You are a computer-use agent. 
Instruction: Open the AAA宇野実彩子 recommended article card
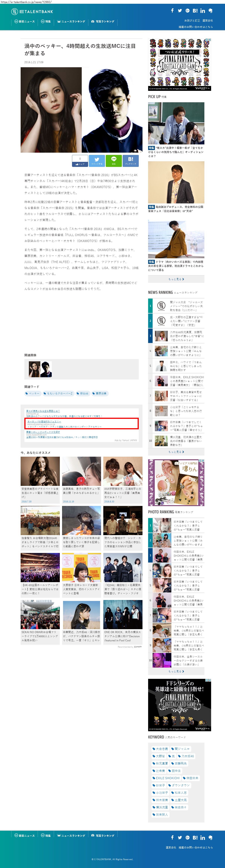pyautogui.click(x=123, y=480)
